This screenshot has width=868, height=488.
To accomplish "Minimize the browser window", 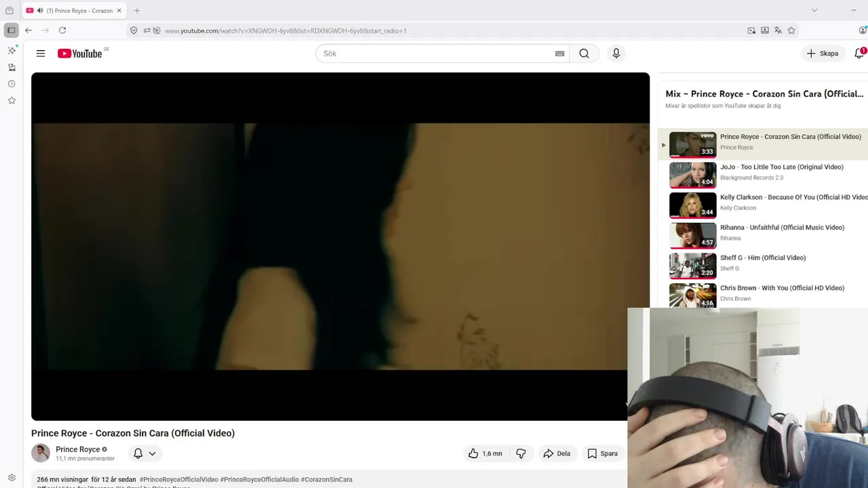I will 853,10.
